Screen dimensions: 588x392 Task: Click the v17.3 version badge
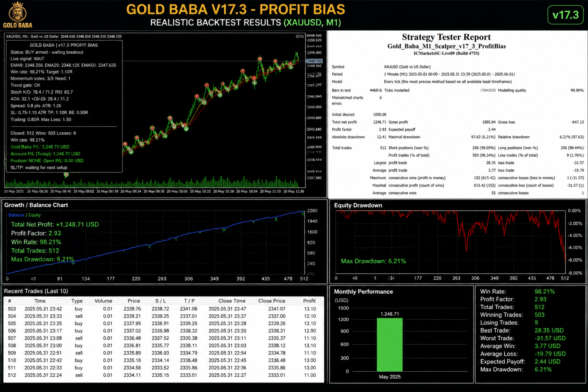(565, 15)
